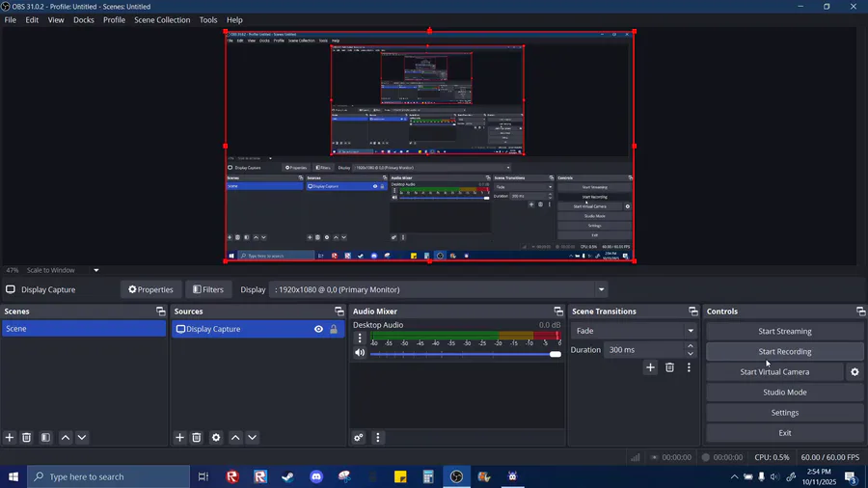Image resolution: width=868 pixels, height=488 pixels.
Task: Open the Profile menu
Action: pos(114,20)
